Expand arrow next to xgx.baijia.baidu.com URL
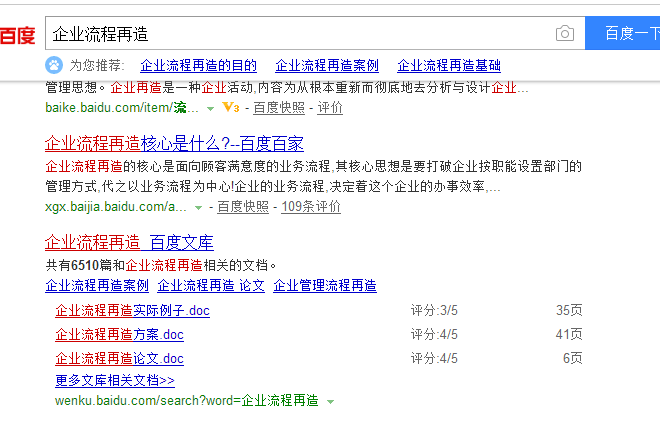Image resolution: width=660 pixels, height=421 pixels. [x=198, y=208]
